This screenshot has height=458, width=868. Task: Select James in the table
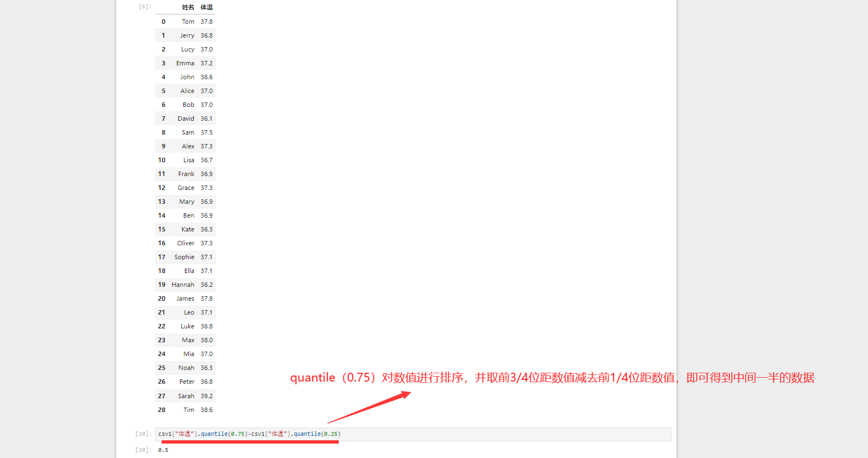point(185,299)
